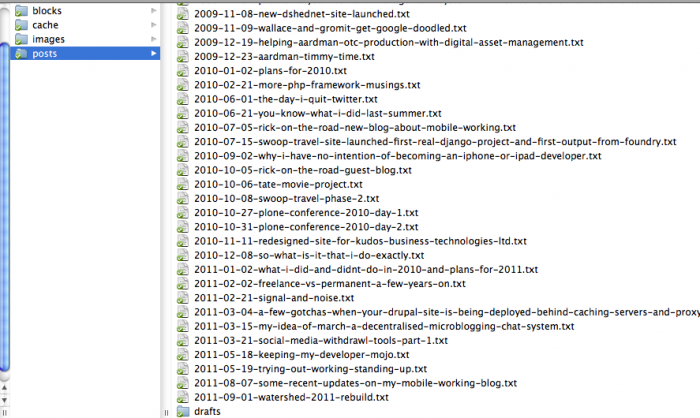The image size is (700, 418).
Task: Click the scroll down arrow in left column
Action: (4, 401)
